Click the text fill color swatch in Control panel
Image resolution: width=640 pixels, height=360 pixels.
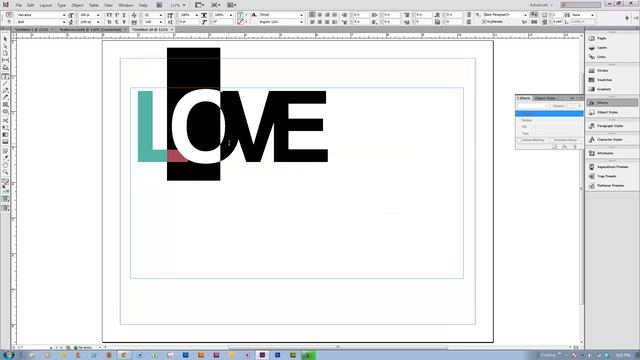tap(240, 15)
